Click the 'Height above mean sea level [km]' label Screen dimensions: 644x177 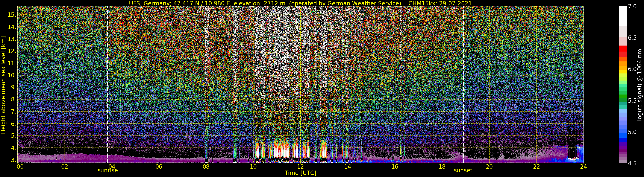click(3, 85)
